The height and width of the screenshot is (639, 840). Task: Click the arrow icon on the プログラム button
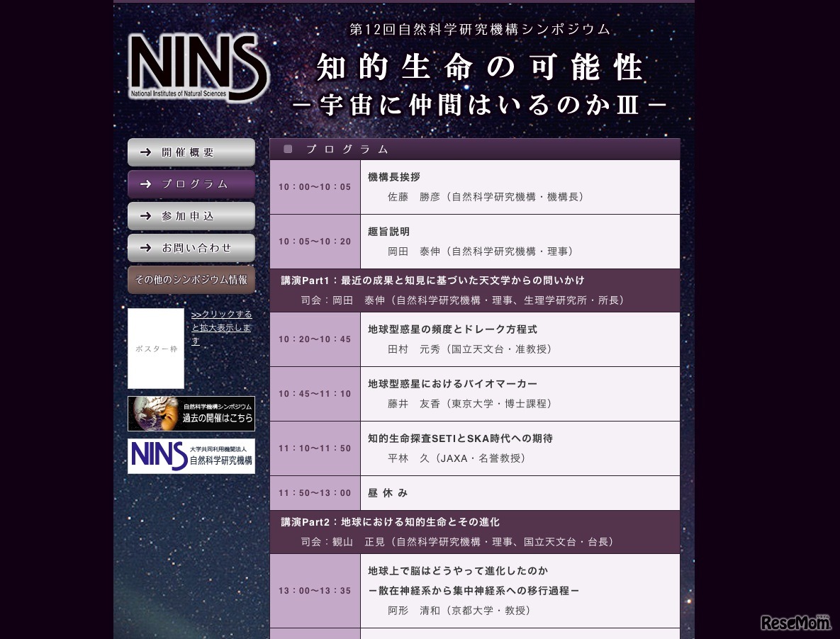tap(145, 183)
